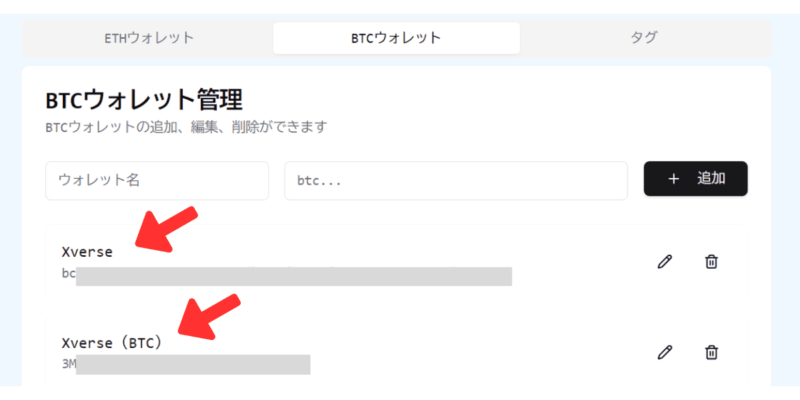Select the Xverse (BTC) wallet name text
Viewport: 800px width, 400px height.
pos(112,343)
